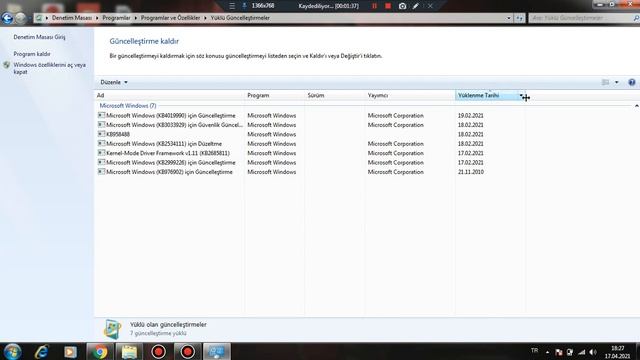Open the recorder pencil annotation tool

coord(416,6)
